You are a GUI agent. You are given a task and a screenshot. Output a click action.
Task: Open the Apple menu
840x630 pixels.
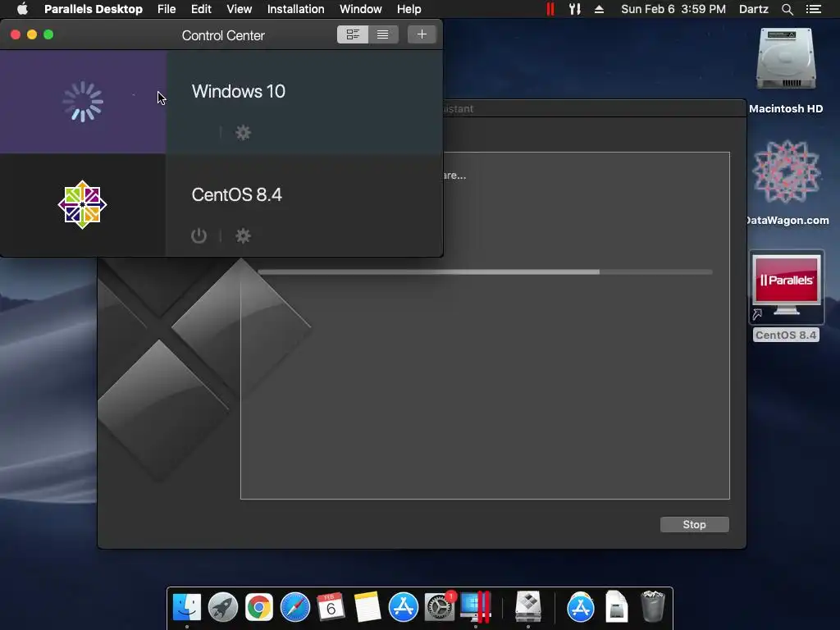point(22,8)
